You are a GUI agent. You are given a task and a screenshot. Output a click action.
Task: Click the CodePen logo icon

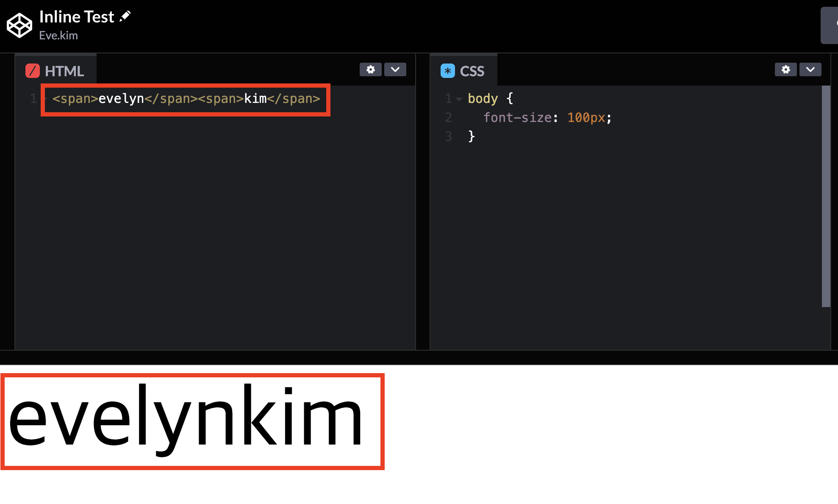click(19, 25)
